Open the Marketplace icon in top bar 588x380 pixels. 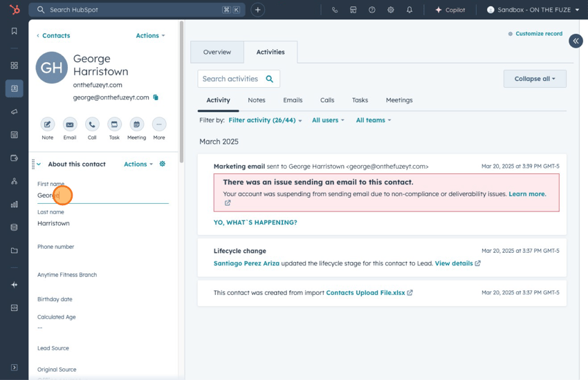coord(353,10)
